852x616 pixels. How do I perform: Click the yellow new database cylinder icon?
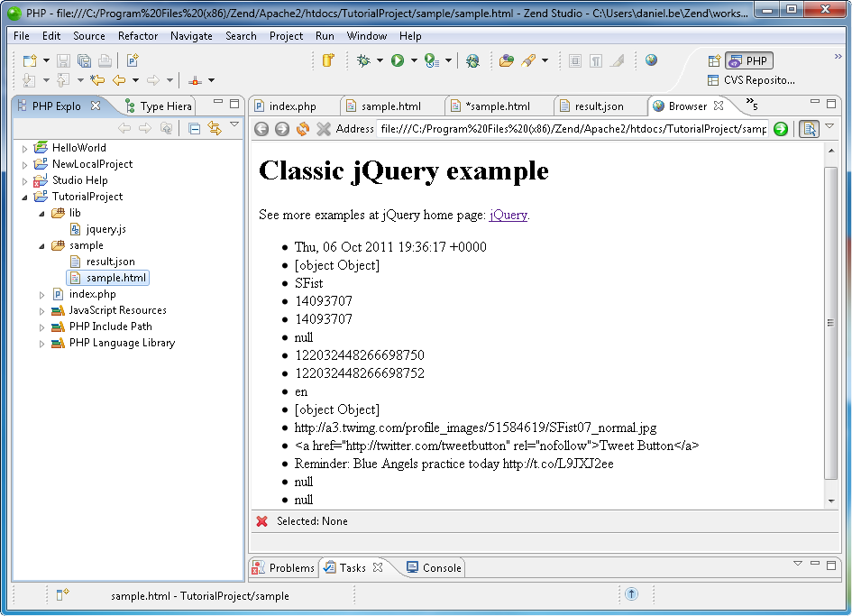tap(328, 60)
